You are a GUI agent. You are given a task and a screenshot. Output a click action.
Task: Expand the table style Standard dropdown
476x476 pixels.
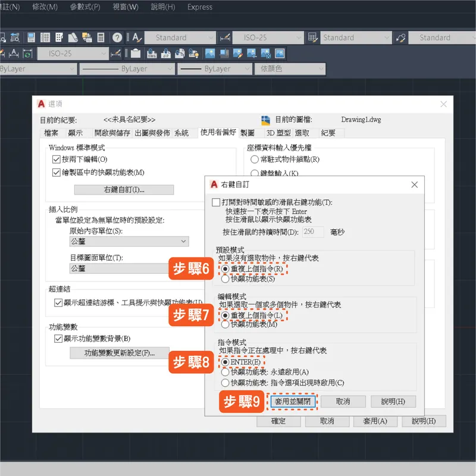[387, 37]
